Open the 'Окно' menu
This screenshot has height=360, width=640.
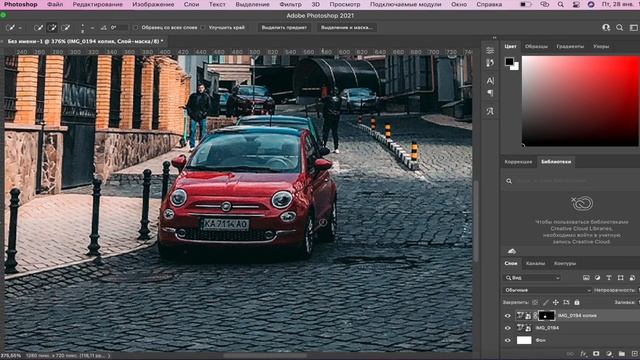[x=459, y=4]
